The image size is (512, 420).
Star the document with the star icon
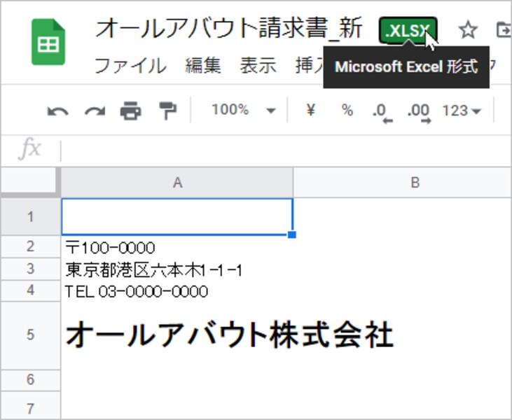[x=468, y=30]
